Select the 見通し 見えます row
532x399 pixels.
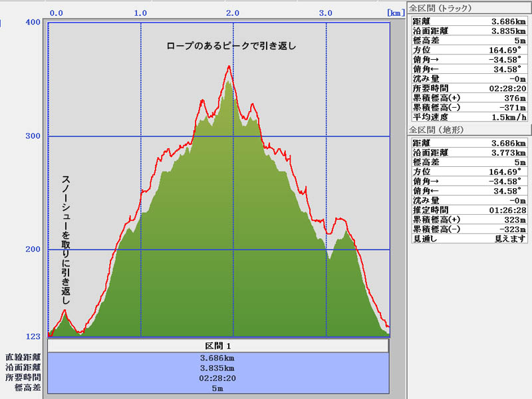point(469,239)
